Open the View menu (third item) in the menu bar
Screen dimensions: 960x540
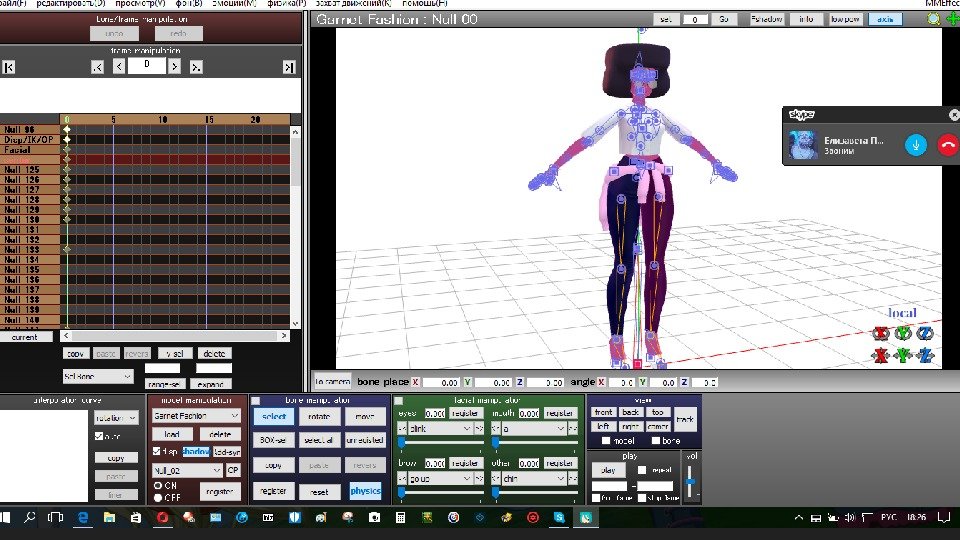click(140, 3)
